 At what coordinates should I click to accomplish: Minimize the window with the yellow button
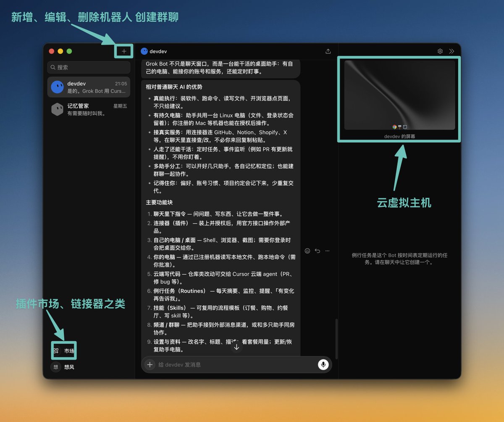[x=60, y=51]
